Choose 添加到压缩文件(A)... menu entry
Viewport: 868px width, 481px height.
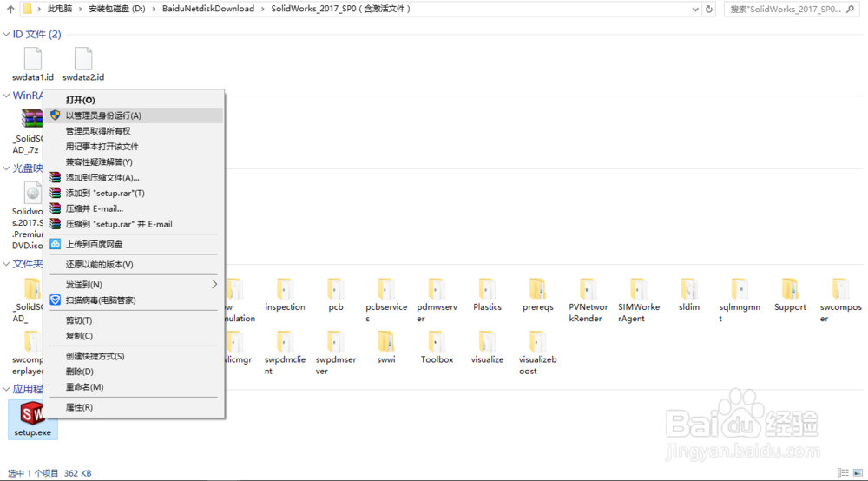click(x=134, y=178)
